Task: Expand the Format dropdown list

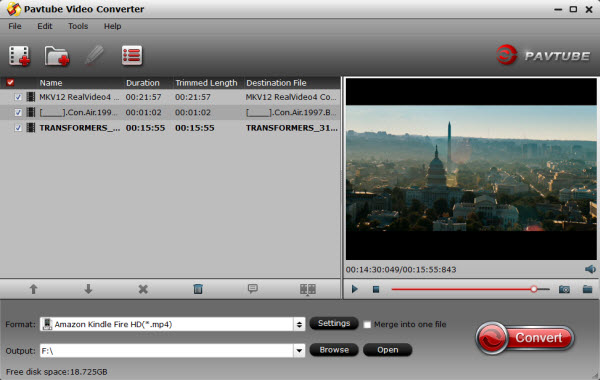Action: pos(299,325)
